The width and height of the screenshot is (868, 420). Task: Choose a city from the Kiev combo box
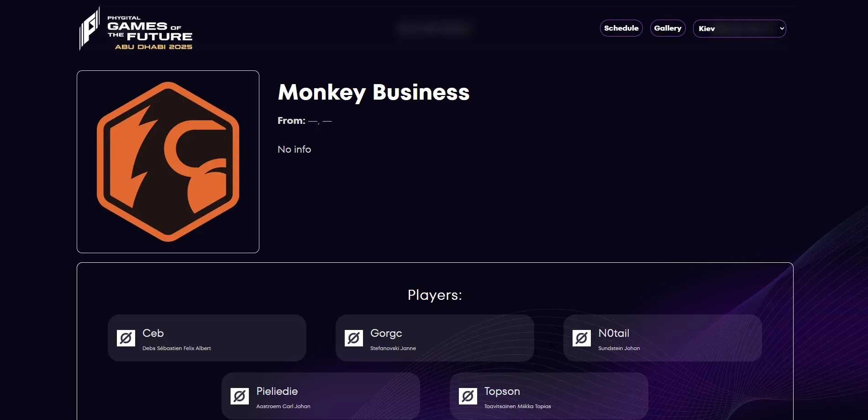tap(739, 28)
